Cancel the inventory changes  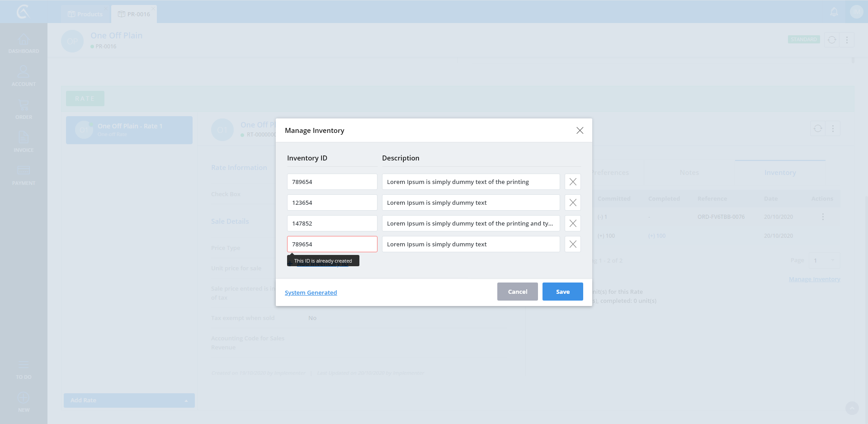coord(517,292)
